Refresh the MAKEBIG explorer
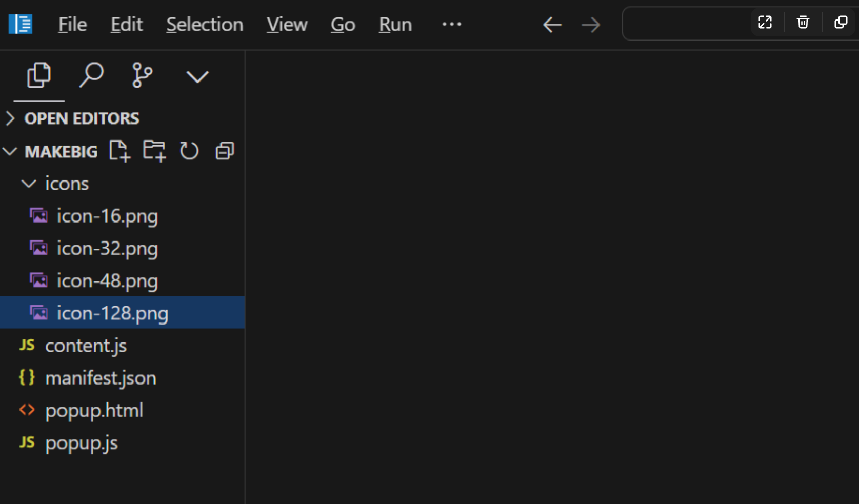Viewport: 859px width, 504px height. (x=189, y=151)
